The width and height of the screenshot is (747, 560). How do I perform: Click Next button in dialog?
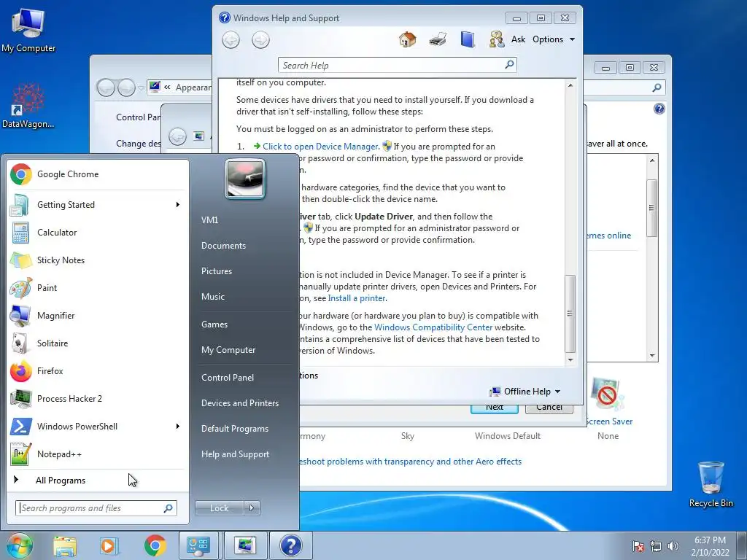(495, 408)
